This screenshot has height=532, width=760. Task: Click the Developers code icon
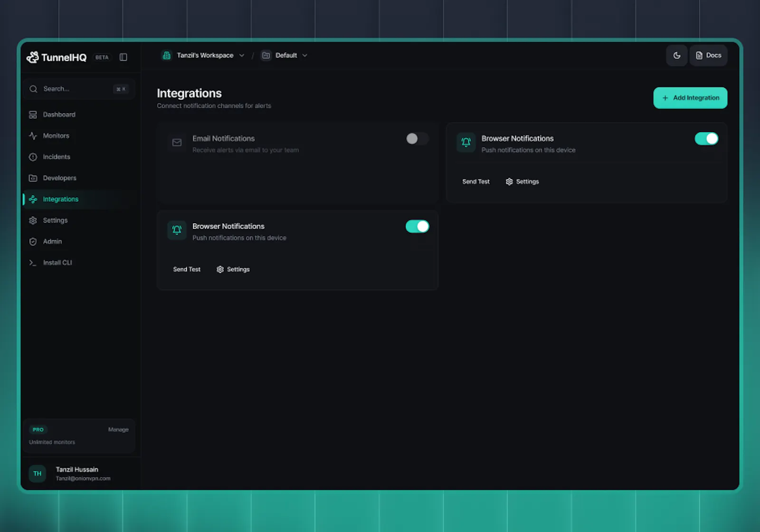33,178
